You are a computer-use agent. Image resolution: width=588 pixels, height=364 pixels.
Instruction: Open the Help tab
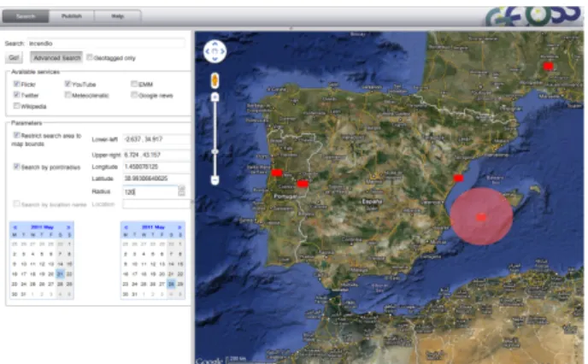[118, 16]
